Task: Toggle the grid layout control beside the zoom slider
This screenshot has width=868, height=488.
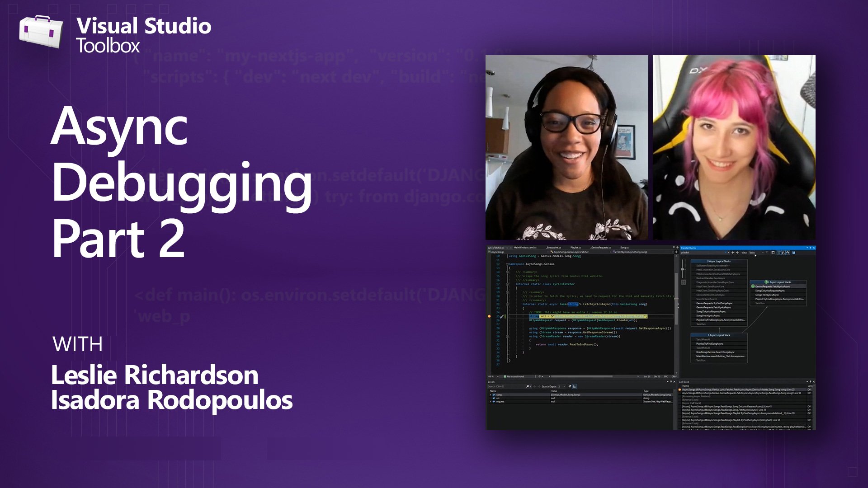Action: point(684,282)
